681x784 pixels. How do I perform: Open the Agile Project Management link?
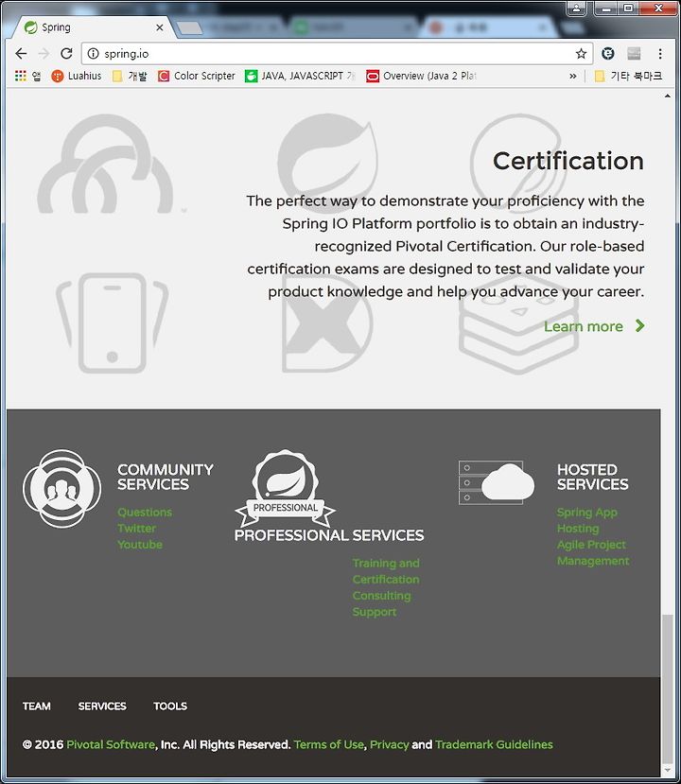pos(593,552)
